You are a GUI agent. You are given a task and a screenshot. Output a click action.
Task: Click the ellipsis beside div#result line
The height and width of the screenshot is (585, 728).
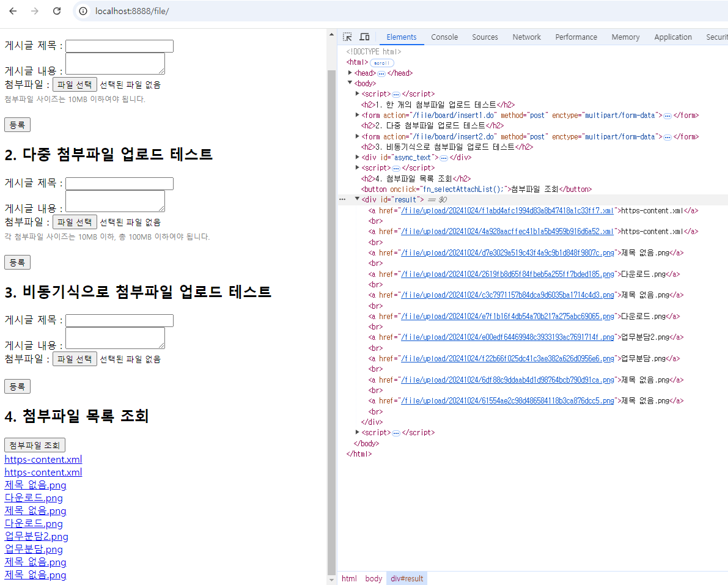coord(342,200)
